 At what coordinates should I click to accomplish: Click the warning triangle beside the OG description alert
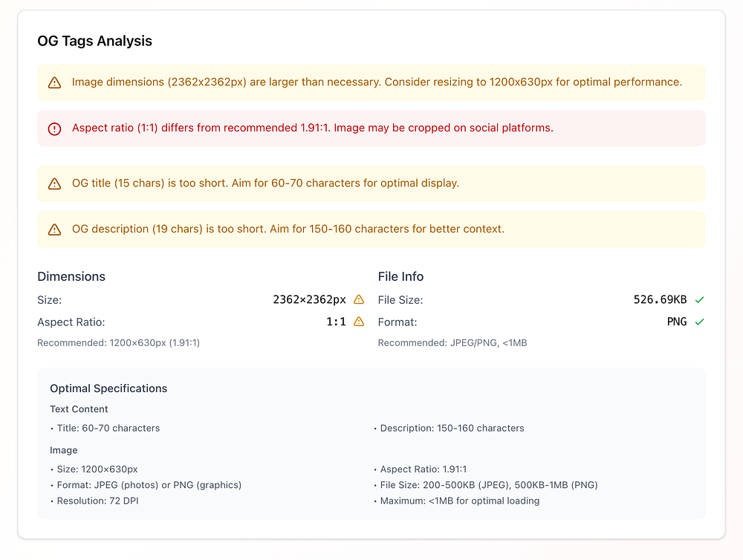click(54, 229)
